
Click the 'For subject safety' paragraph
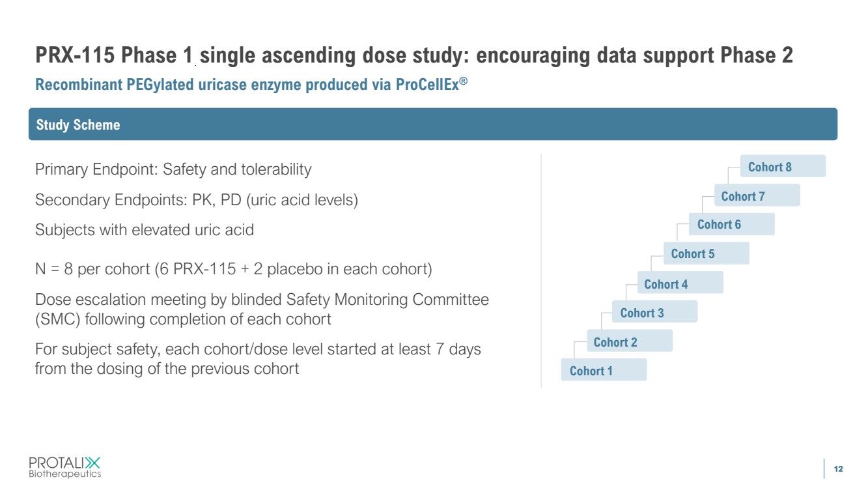tap(257, 359)
